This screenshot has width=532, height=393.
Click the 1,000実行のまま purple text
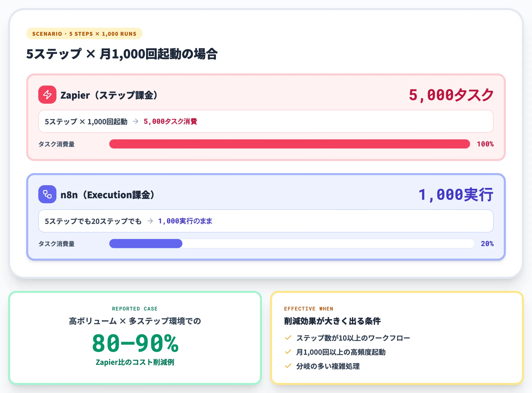(185, 221)
